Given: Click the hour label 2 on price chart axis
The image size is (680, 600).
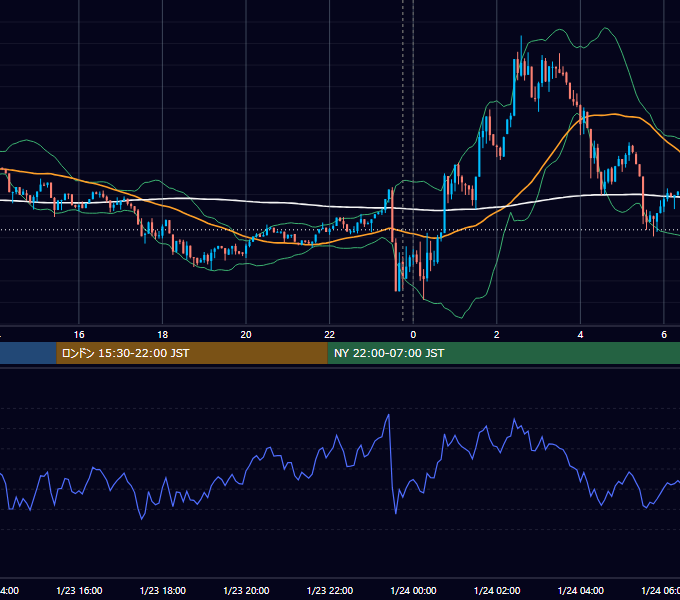Looking at the screenshot, I should point(497,335).
